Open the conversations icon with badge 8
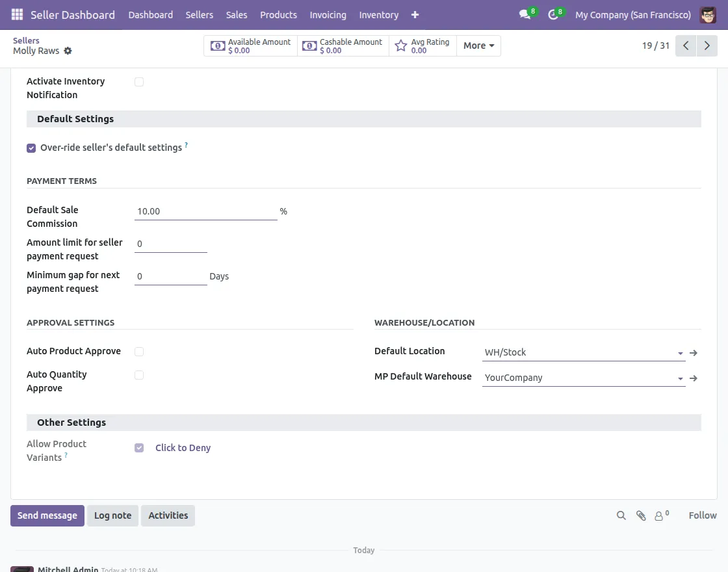This screenshot has width=728, height=572. pos(524,14)
